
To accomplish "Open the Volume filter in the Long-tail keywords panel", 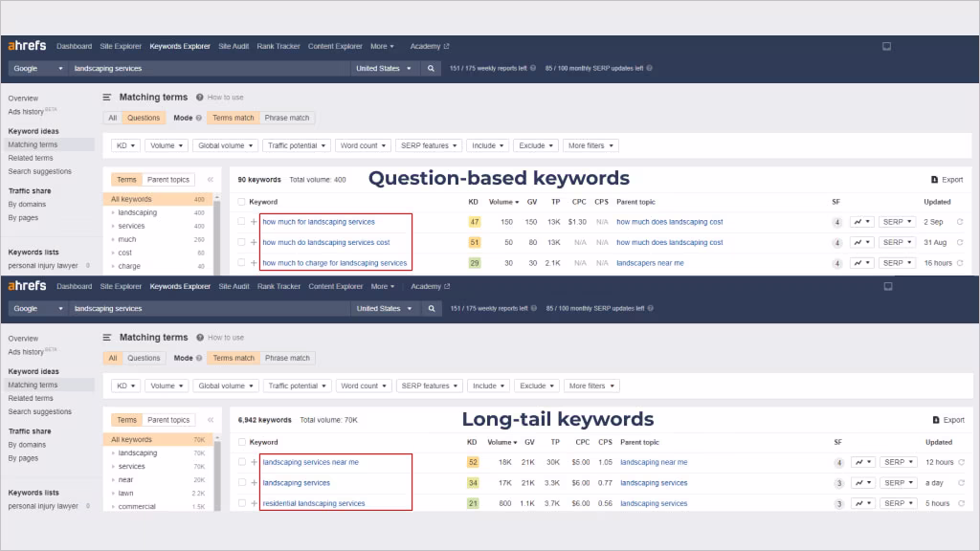I will tap(167, 386).
